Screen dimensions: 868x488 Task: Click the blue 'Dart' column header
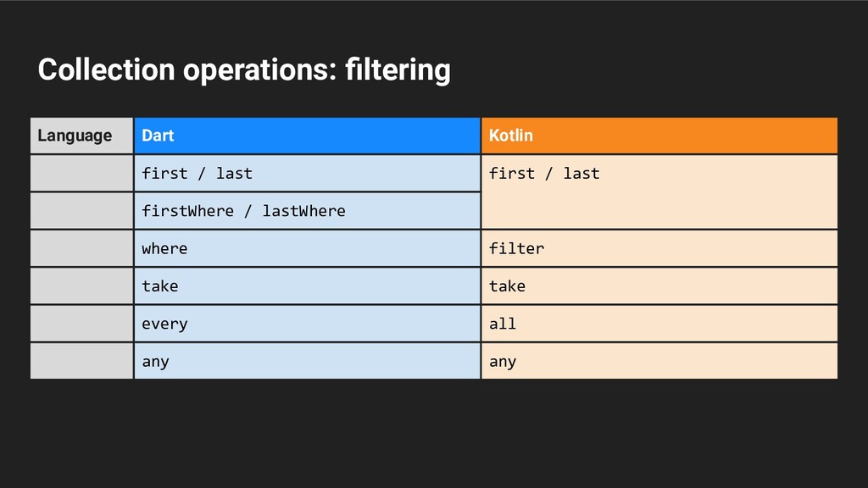(x=306, y=136)
